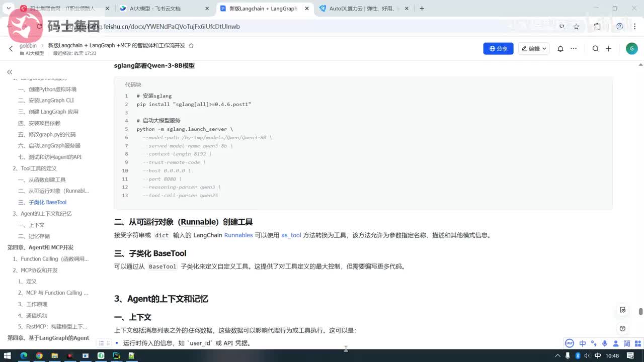Open the 编辑 edit mode dropdown
The image size is (644, 362).
[534, 49]
